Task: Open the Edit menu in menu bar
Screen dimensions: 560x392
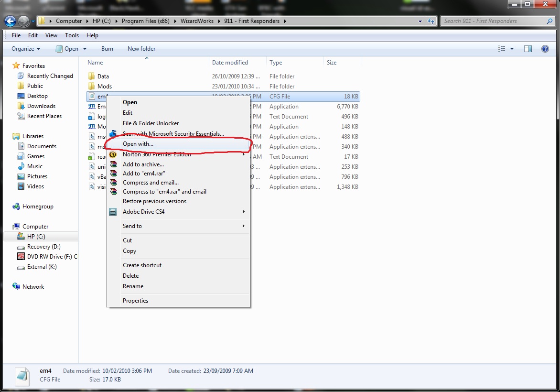Action: coord(33,35)
